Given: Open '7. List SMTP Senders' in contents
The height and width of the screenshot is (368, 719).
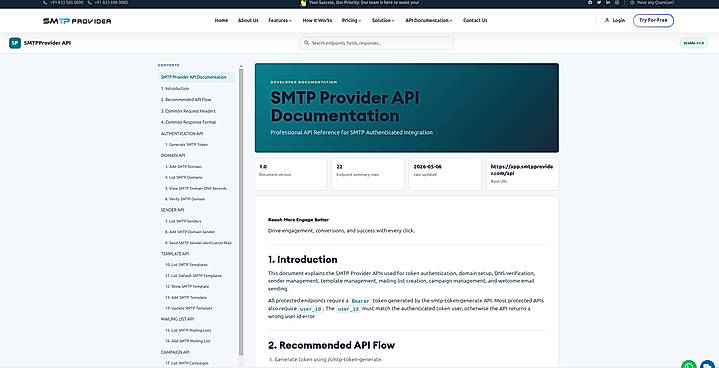Looking at the screenshot, I should (x=183, y=221).
